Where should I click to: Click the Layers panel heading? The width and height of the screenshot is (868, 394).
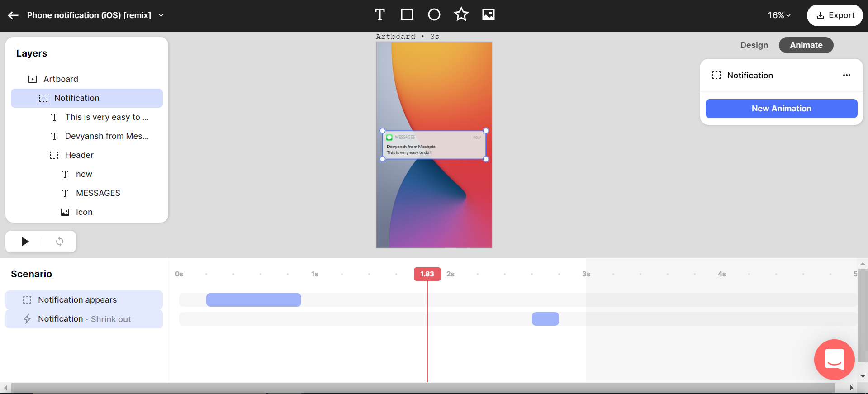coord(32,53)
